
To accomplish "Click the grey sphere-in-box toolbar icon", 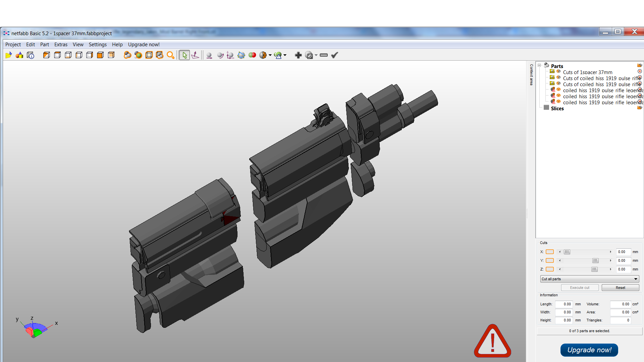I will tap(309, 55).
